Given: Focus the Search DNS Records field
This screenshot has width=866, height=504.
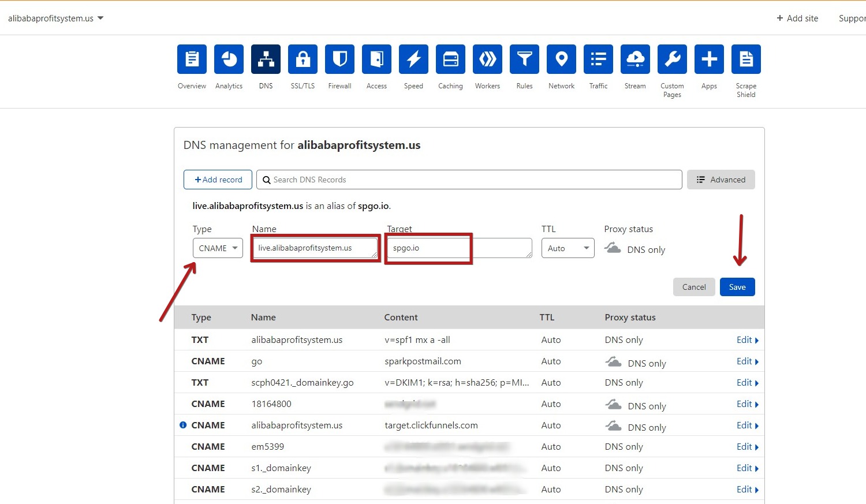Looking at the screenshot, I should point(469,180).
